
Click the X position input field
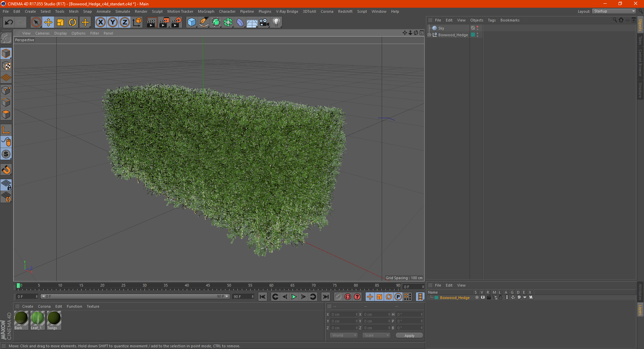344,314
